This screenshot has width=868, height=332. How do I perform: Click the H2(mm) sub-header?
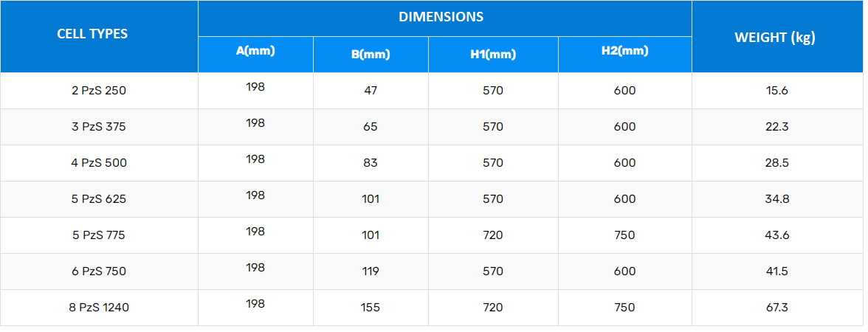point(624,51)
